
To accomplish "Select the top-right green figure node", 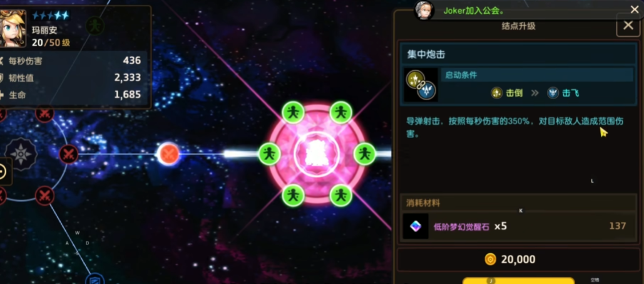I will pos(341,112).
